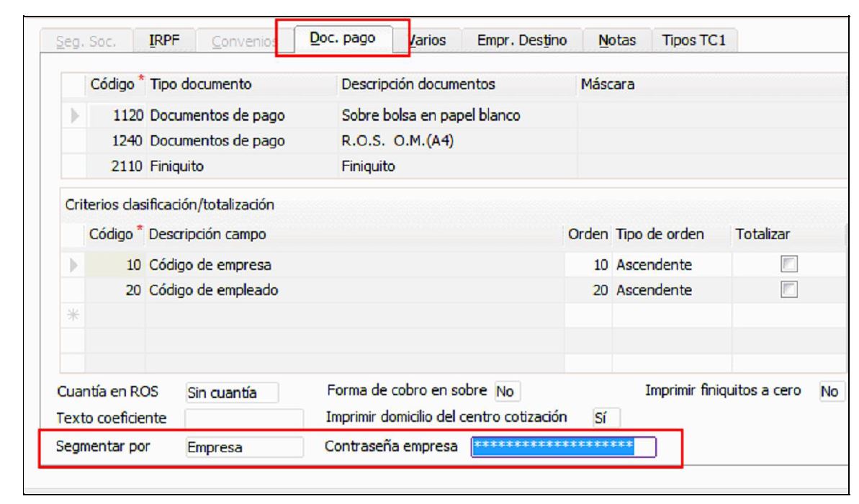Click Orden value 20 for Código de empleado

coord(588,290)
